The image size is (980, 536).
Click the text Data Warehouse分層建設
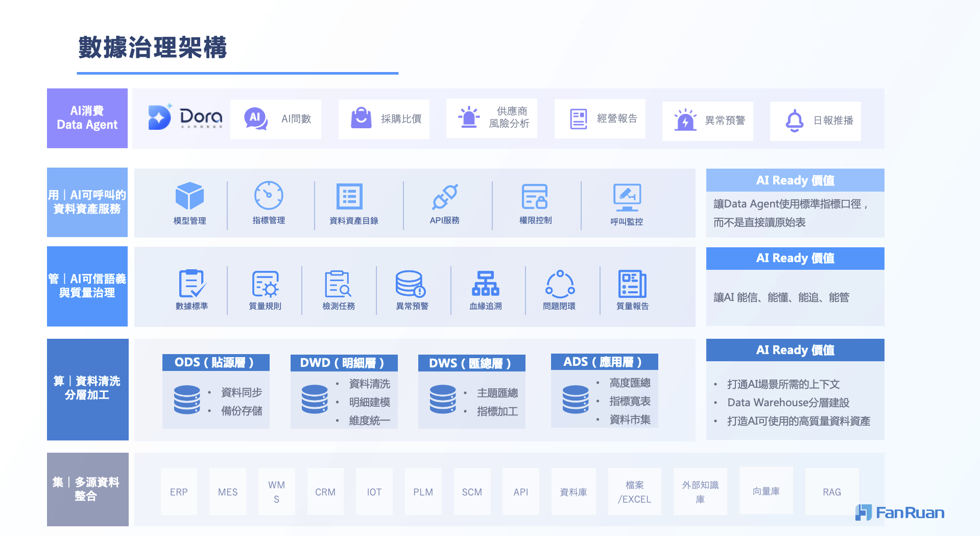click(788, 403)
